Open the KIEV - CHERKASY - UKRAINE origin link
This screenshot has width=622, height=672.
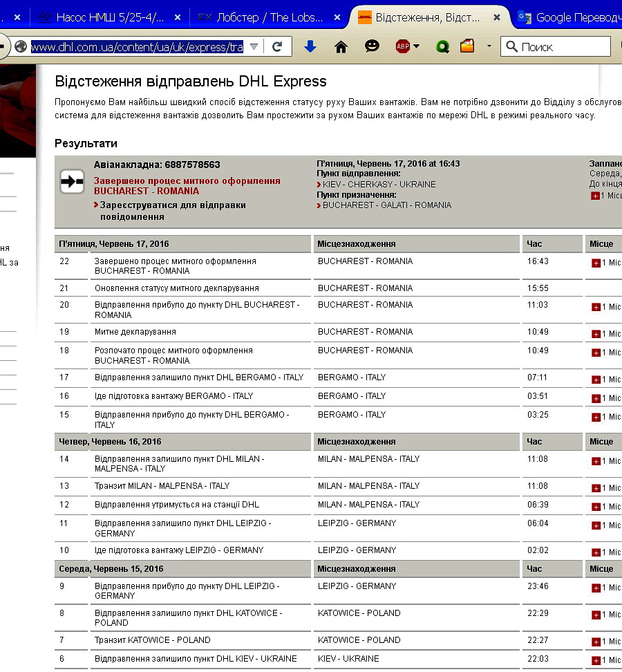379,185
